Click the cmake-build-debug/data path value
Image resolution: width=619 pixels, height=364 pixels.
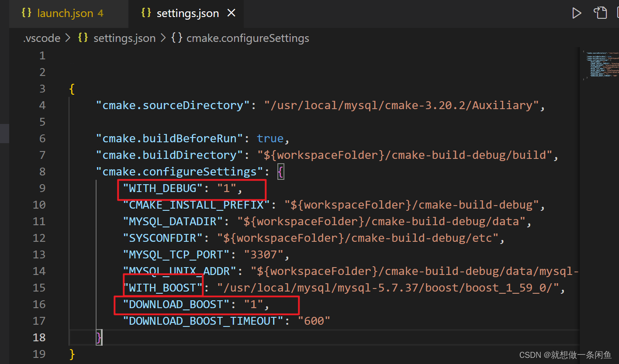[x=381, y=221]
